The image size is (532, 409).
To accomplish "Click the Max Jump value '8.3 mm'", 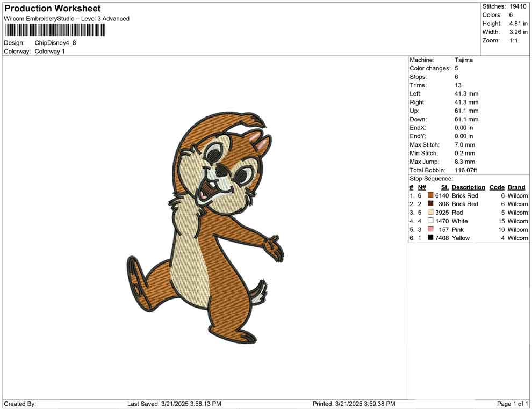I will point(465,162).
